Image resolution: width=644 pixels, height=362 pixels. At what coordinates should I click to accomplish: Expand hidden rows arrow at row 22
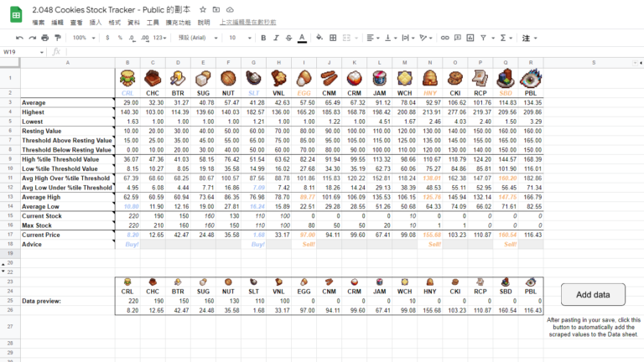pos(3,271)
